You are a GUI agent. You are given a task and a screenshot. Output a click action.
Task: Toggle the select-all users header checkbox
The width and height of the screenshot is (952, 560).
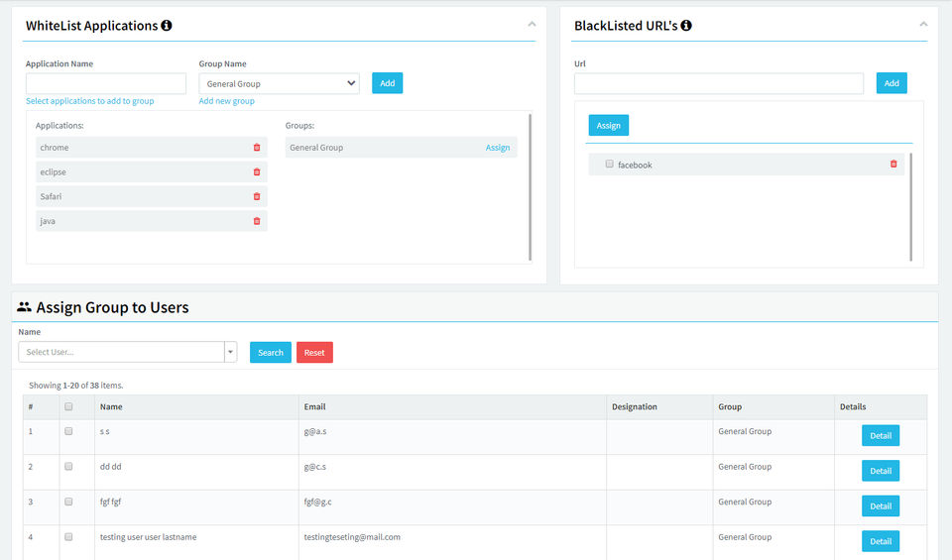[x=68, y=406]
